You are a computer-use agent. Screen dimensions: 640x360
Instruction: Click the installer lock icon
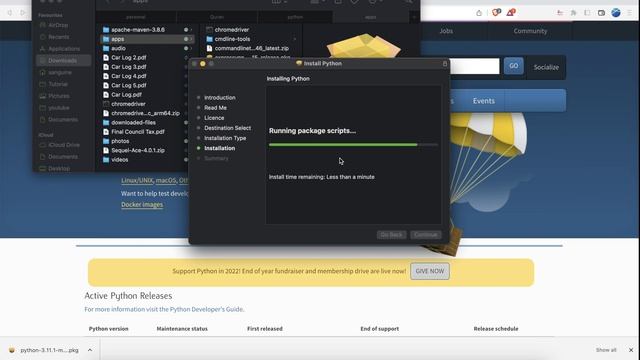point(445,64)
